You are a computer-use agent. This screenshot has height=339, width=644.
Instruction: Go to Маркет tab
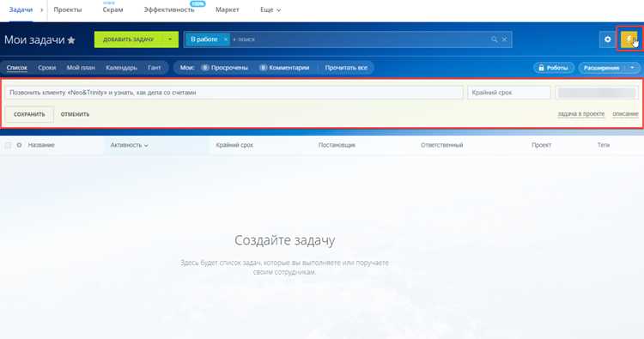pos(228,9)
